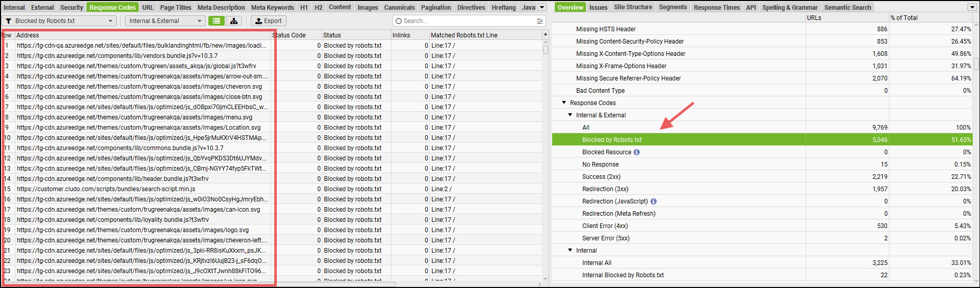Screen dimensions: 980x288
Task: Select the Redirection (Meta Refresh) row
Action: coord(762,213)
